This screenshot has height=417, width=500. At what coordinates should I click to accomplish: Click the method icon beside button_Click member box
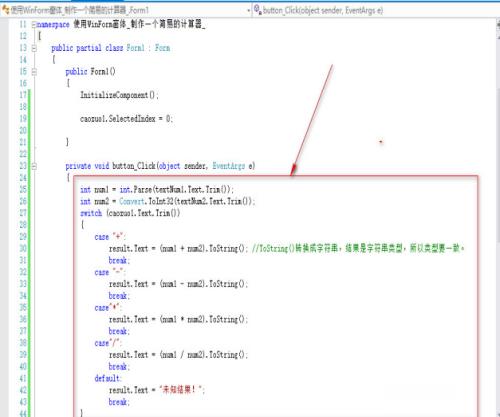pyautogui.click(x=257, y=10)
